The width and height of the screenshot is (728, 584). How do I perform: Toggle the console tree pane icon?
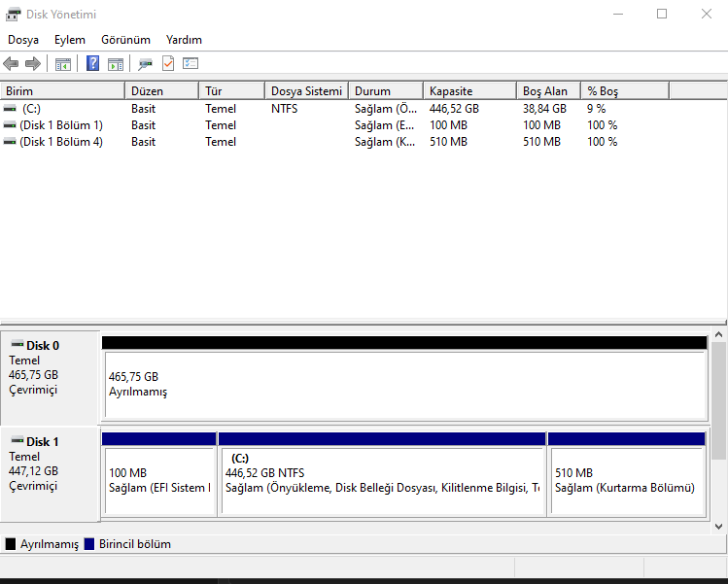coord(62,63)
